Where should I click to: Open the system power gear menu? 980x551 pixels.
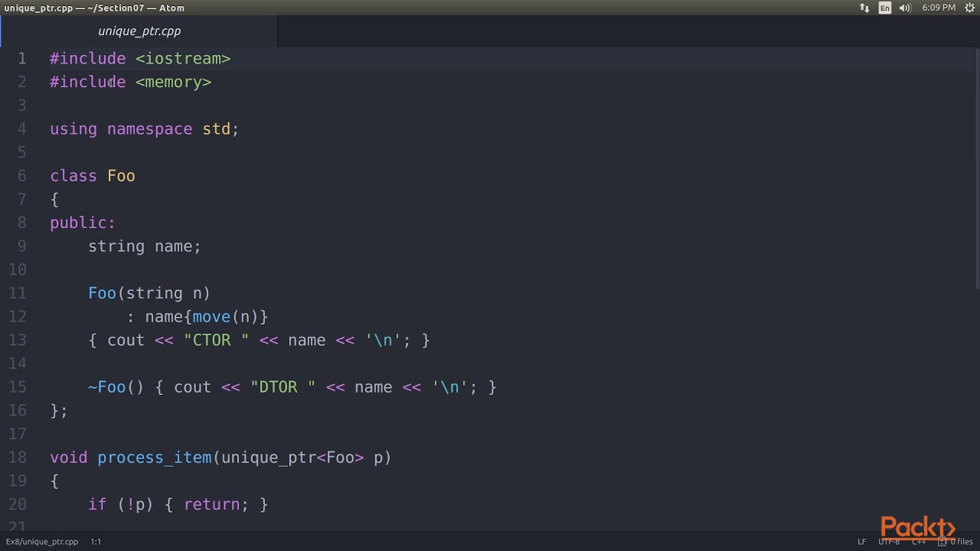pyautogui.click(x=969, y=8)
